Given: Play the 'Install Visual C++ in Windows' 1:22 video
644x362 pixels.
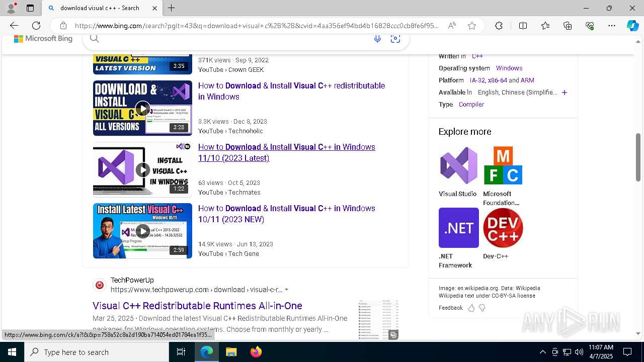Looking at the screenshot, I should tap(142, 169).
